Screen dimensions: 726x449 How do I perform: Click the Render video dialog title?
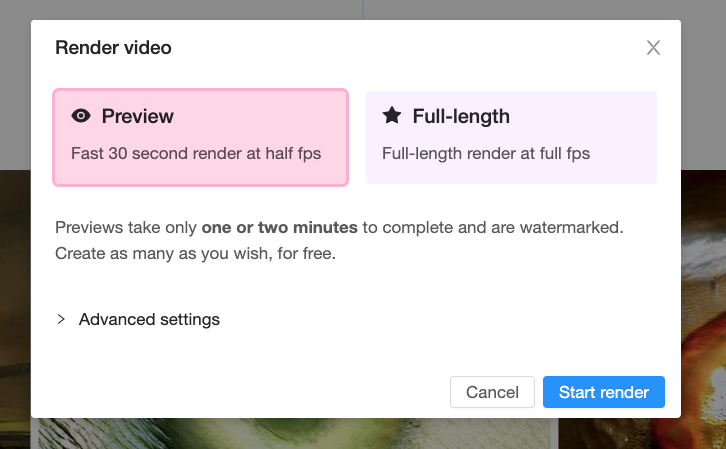(x=113, y=48)
